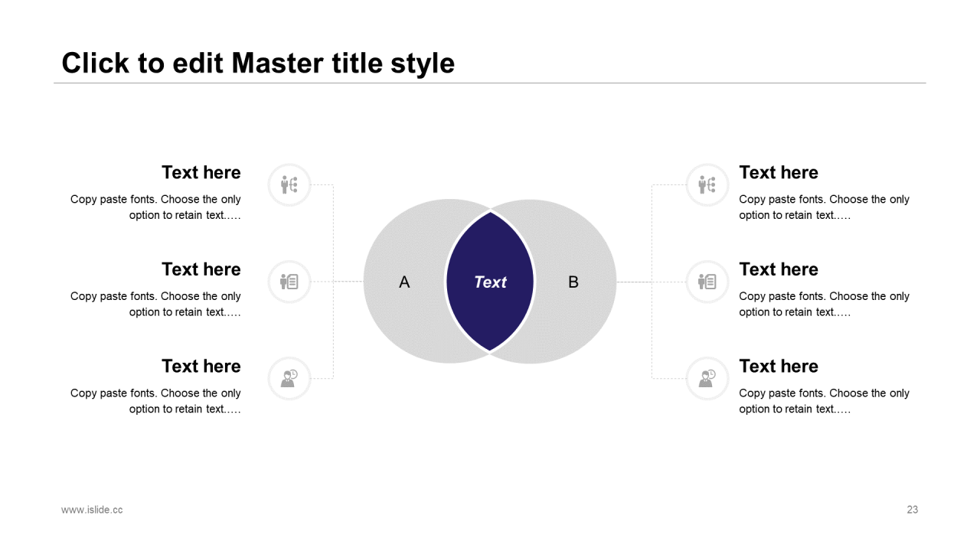Image resolution: width=980 pixels, height=551 pixels.
Task: Click the bottom-left person with clock icon
Action: 289,378
